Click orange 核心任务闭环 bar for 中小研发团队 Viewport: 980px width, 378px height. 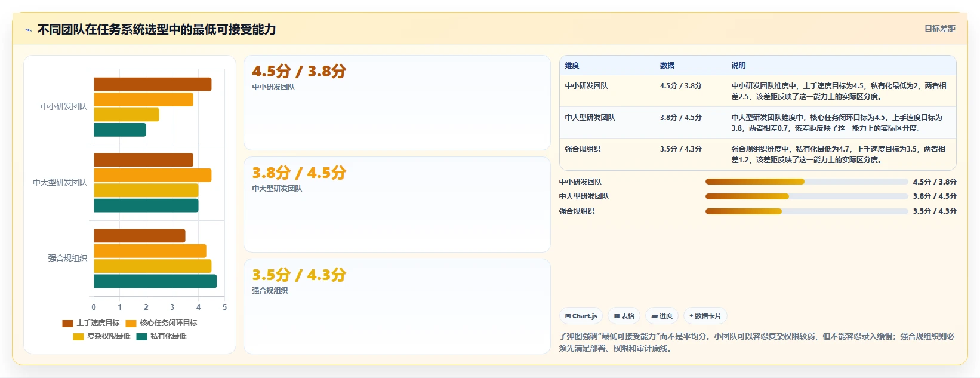pyautogui.click(x=143, y=100)
